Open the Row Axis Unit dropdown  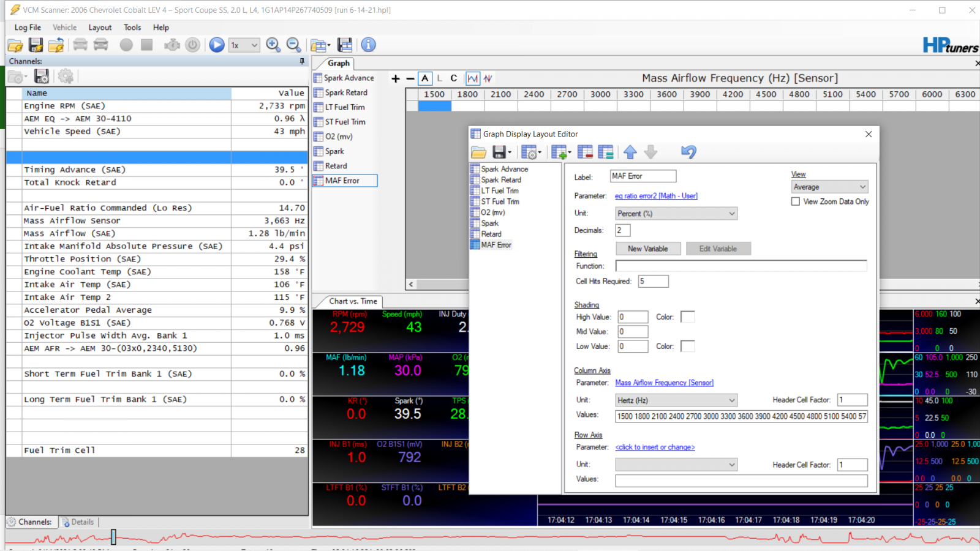[676, 465]
